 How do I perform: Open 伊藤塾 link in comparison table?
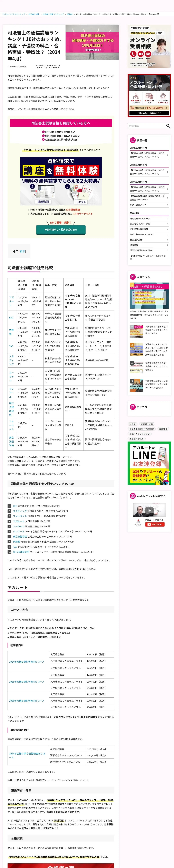tap(11, 332)
